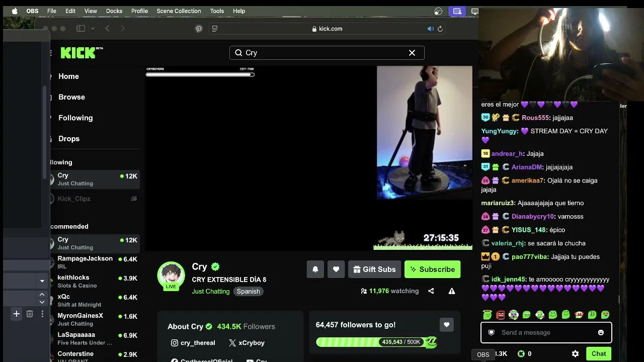
Task: Open Conterstine recommended channel
Action: click(x=95, y=356)
